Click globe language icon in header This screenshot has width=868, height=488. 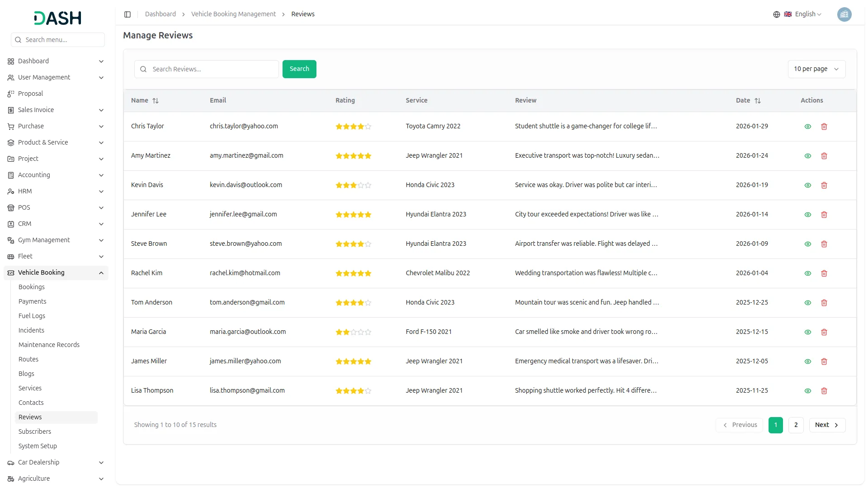pos(776,14)
